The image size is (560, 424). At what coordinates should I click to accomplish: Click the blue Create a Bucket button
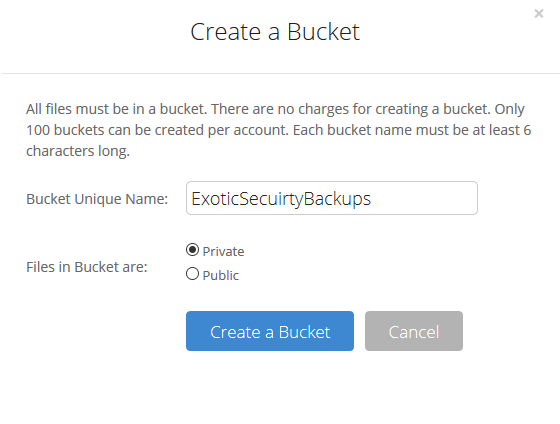point(270,331)
